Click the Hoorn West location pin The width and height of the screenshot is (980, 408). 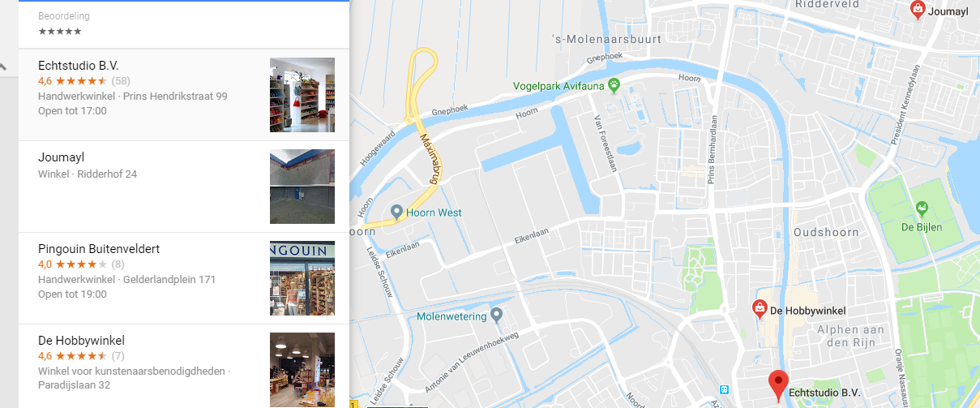tap(396, 212)
